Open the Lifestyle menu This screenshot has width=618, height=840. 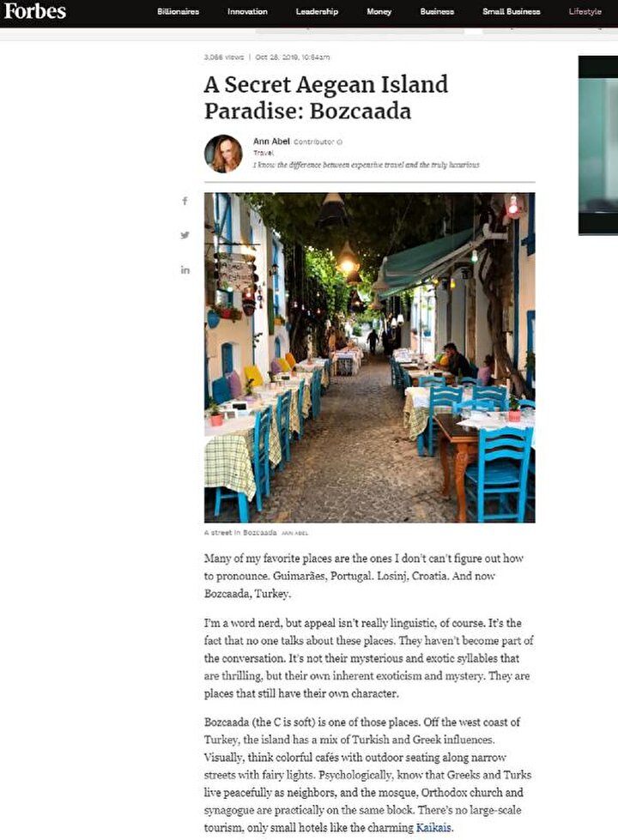click(585, 11)
